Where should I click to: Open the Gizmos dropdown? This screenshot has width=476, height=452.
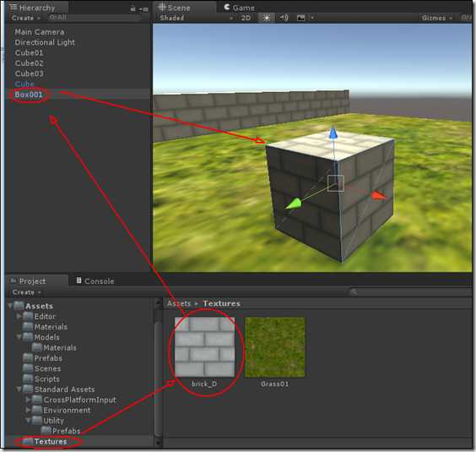point(436,18)
